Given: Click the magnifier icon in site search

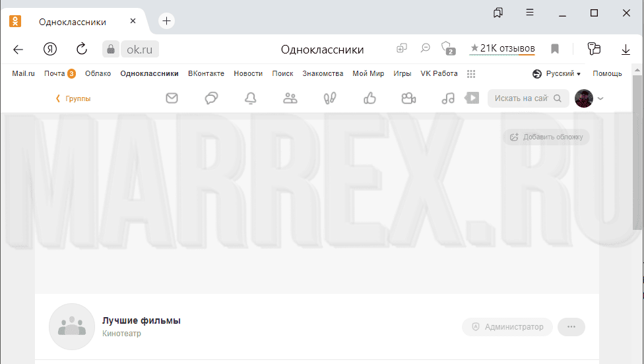Looking at the screenshot, I should point(558,98).
